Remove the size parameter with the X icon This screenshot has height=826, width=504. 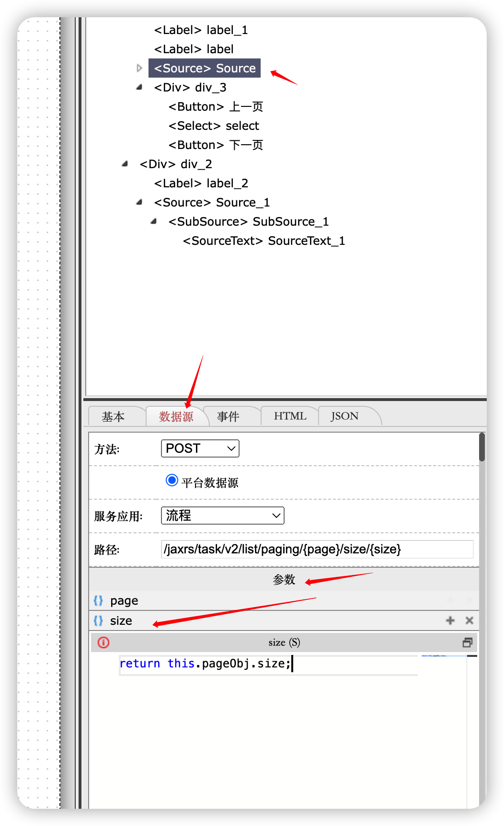click(x=469, y=620)
